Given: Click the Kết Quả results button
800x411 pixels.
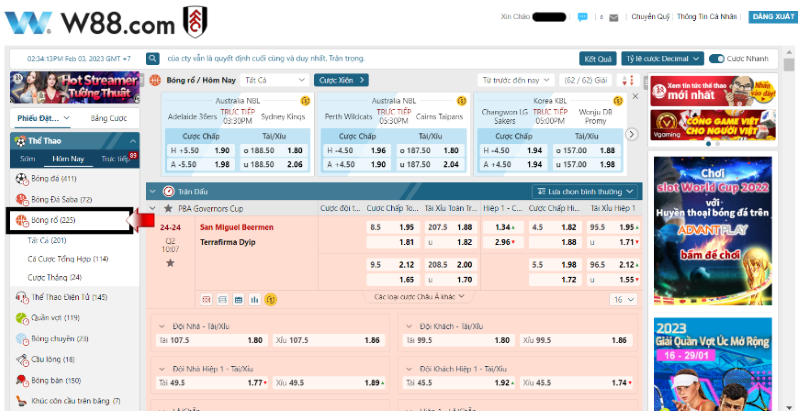Looking at the screenshot, I should 598,59.
